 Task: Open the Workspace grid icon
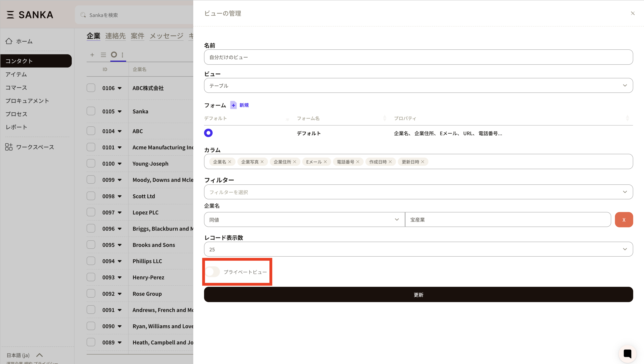[9, 147]
